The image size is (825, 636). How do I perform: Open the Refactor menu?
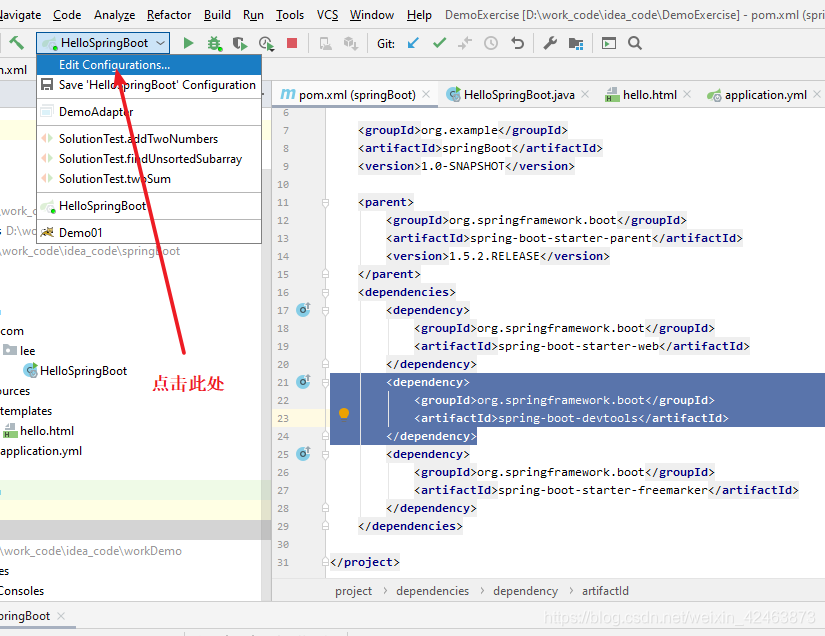(x=169, y=15)
